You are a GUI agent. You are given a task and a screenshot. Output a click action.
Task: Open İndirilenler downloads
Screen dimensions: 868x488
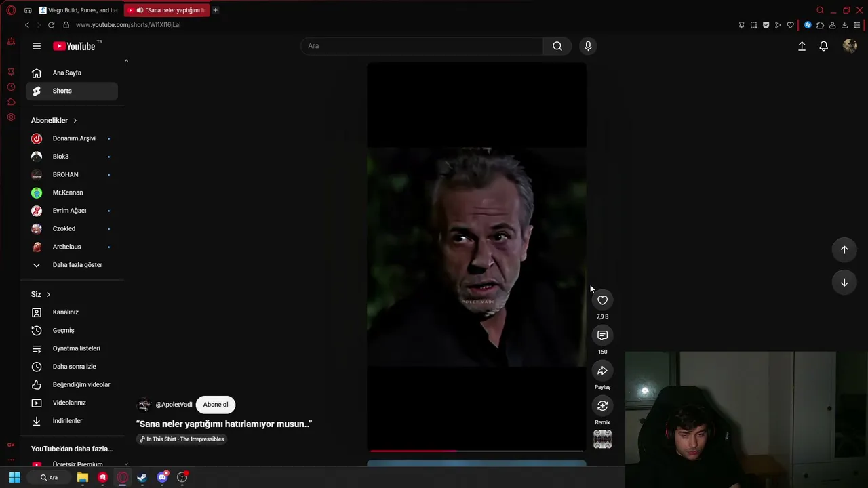point(72,421)
